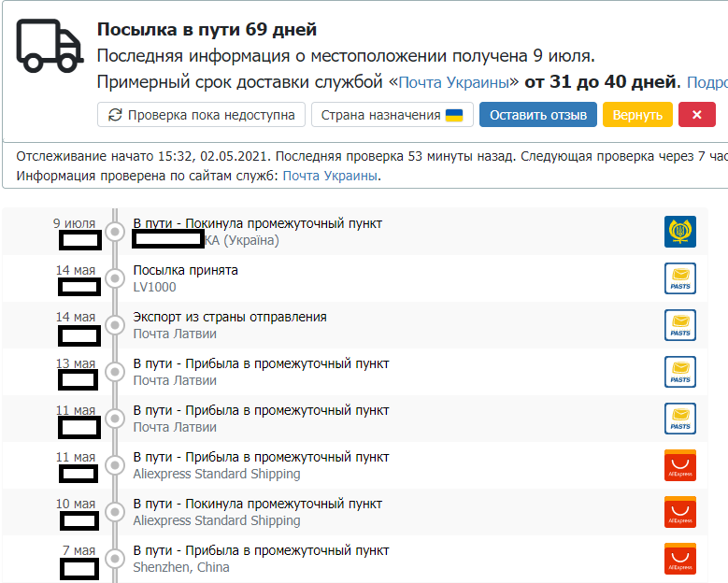Select timeline marker for 7 мая
Image resolution: width=728 pixels, height=583 pixels.
tap(115, 559)
